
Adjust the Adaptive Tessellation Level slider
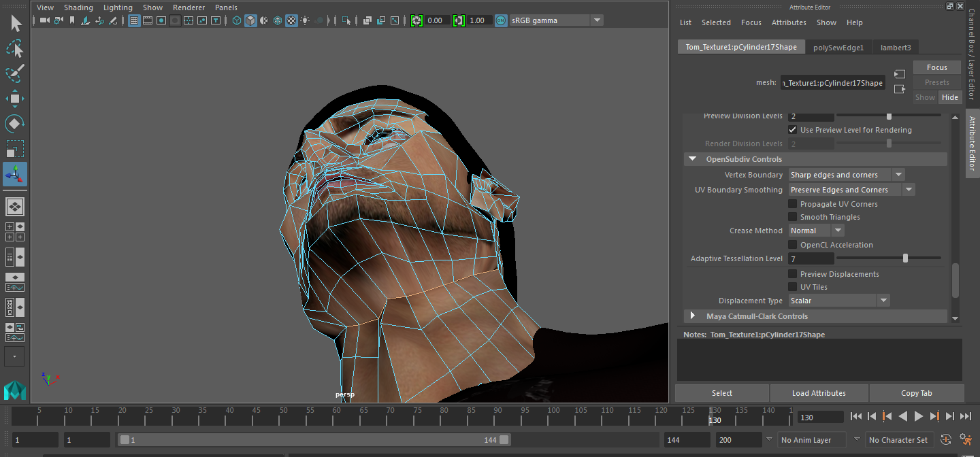[x=904, y=258]
